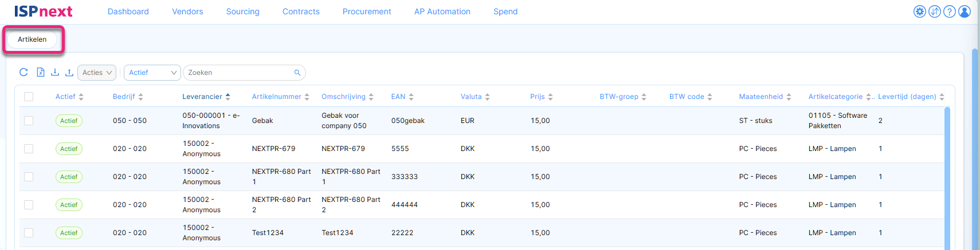
Task: Open the Procurement menu
Action: click(x=367, y=11)
